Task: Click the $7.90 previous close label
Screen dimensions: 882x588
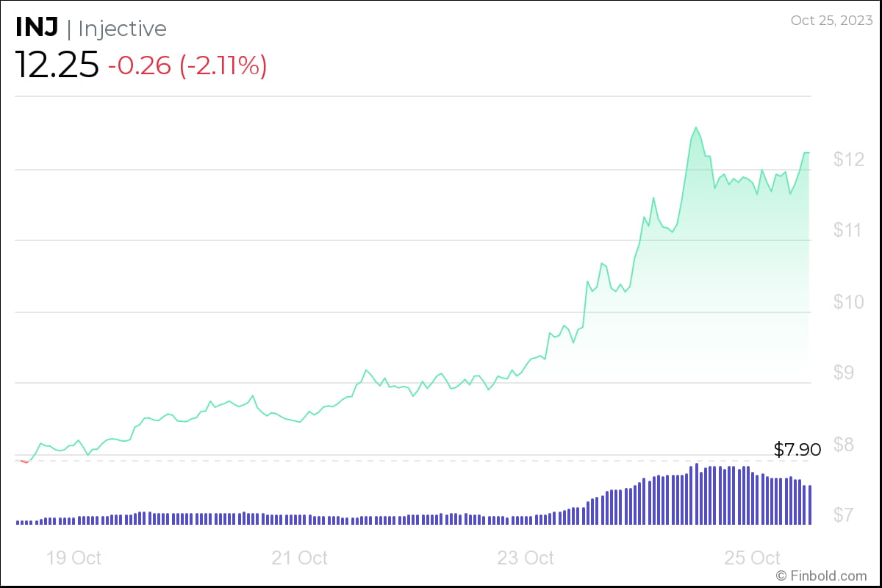Action: pyautogui.click(x=796, y=449)
